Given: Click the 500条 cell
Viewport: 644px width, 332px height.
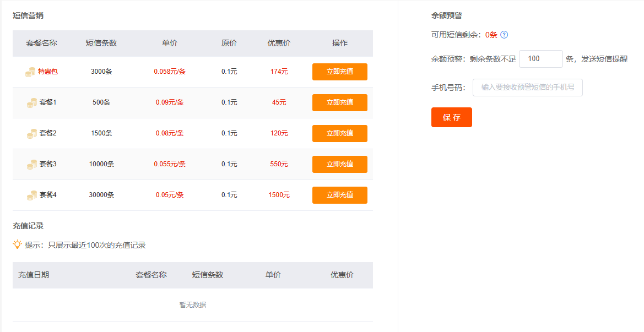Looking at the screenshot, I should 101,102.
